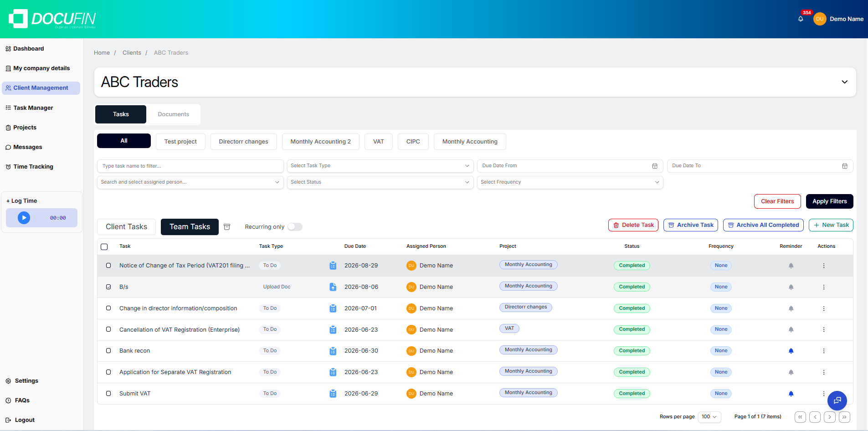Click reminder bell for B/s row
The width and height of the screenshot is (868, 431).
[791, 287]
